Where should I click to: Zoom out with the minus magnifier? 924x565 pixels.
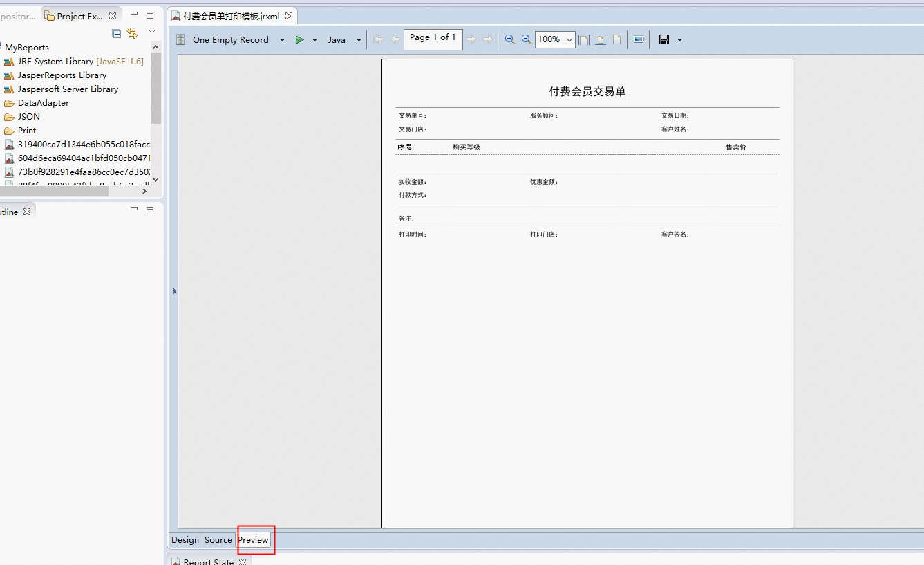coord(527,39)
